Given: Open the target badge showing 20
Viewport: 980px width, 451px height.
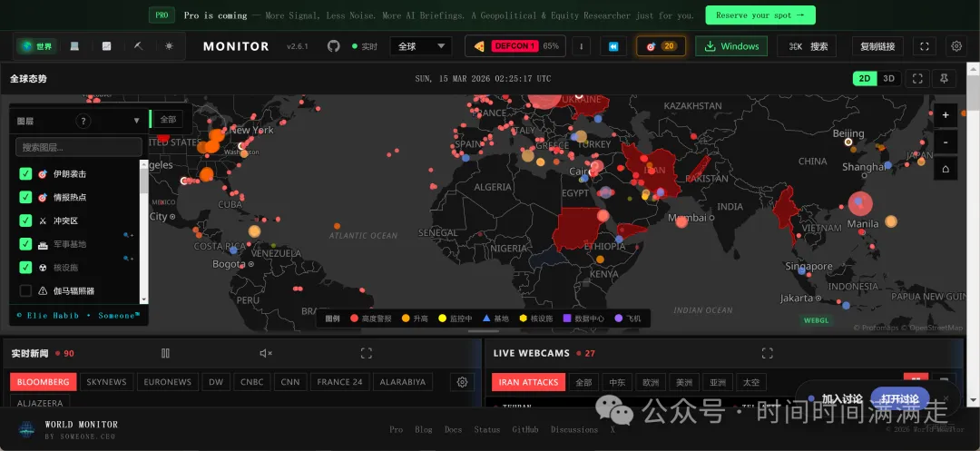Looking at the screenshot, I should coord(661,46).
